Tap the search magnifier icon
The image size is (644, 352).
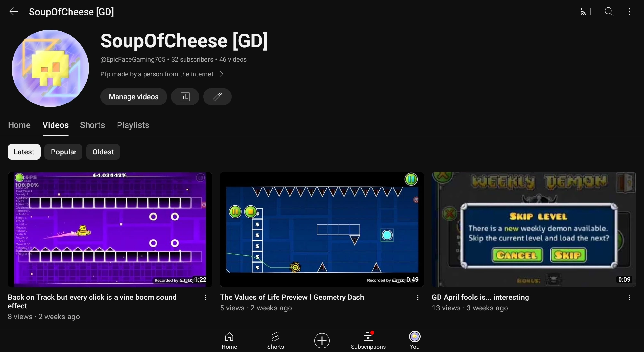(609, 12)
